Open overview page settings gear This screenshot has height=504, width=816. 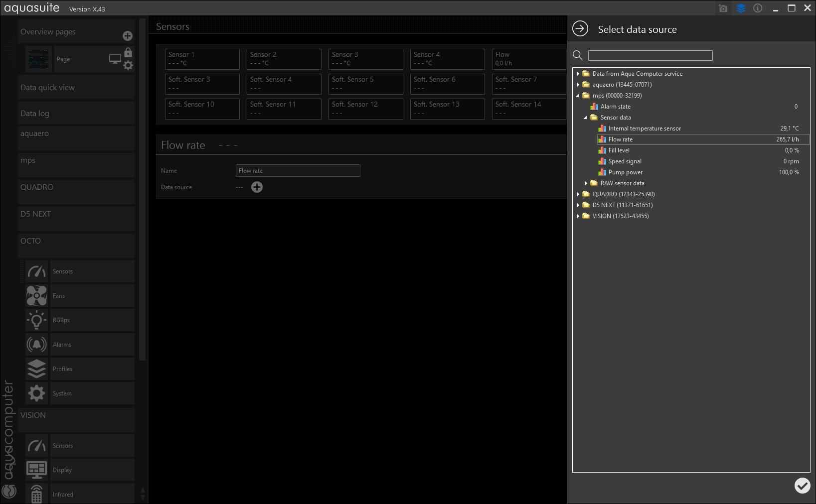(128, 65)
